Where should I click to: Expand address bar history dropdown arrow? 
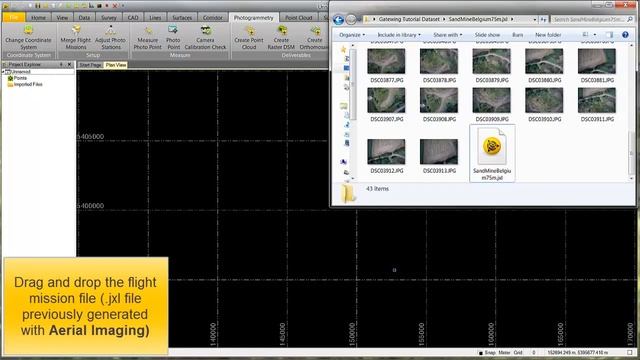click(x=535, y=19)
